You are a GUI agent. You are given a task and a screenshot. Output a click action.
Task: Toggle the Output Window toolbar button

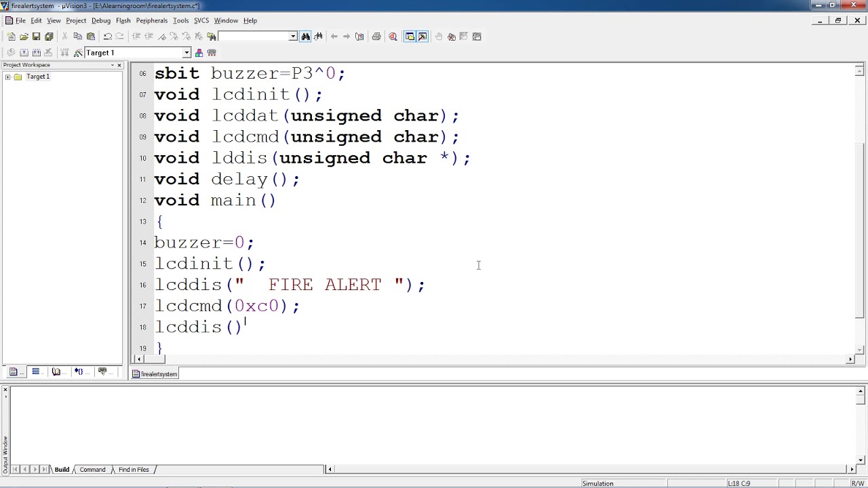tap(422, 37)
